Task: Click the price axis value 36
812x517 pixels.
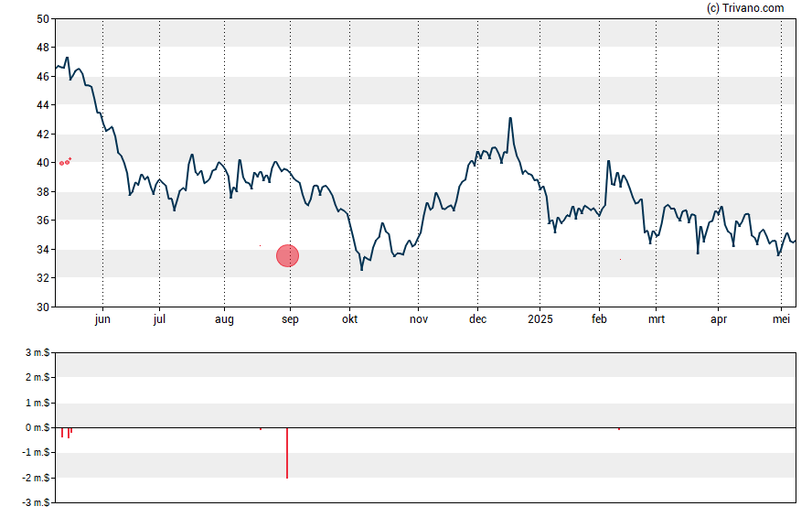Action: (x=42, y=221)
